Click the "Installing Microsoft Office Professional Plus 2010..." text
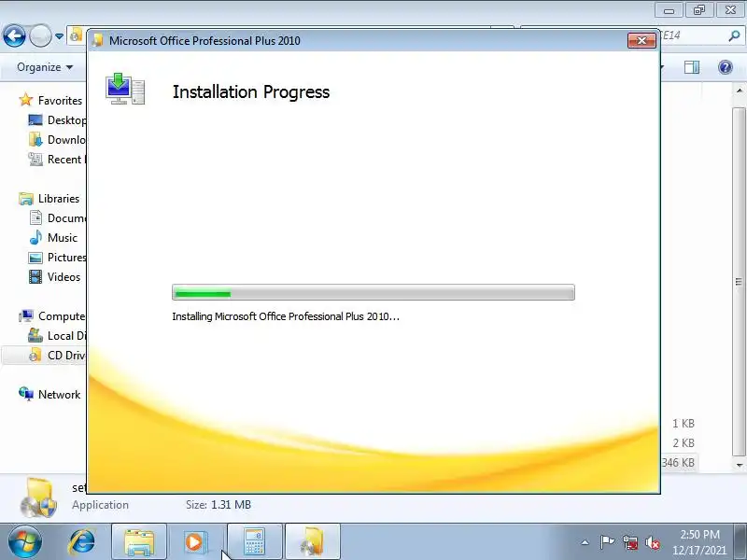 click(286, 316)
